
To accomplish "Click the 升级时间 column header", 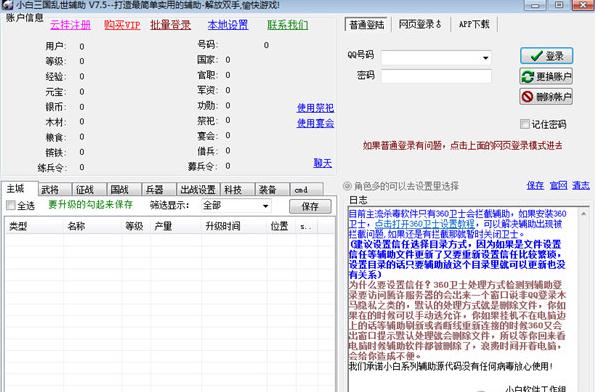I will click(x=234, y=227).
